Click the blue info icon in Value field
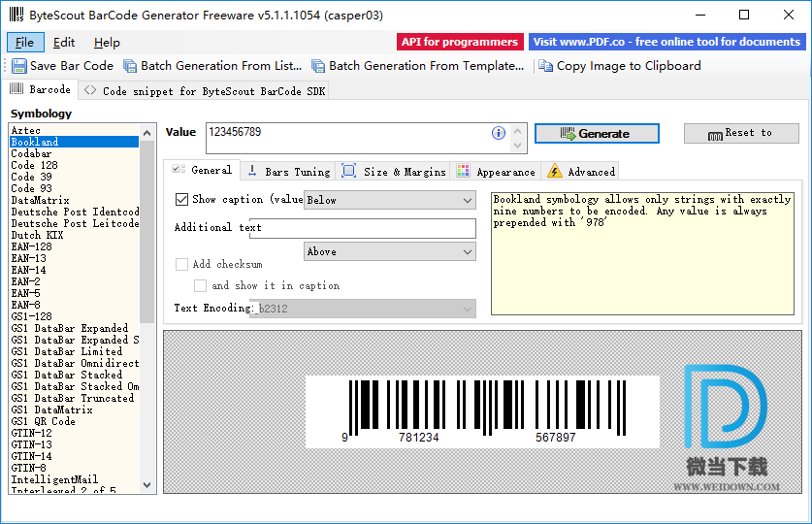 [499, 133]
